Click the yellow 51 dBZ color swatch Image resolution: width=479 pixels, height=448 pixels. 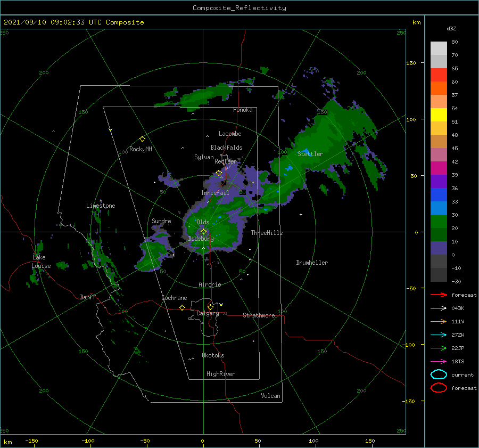tap(439, 115)
